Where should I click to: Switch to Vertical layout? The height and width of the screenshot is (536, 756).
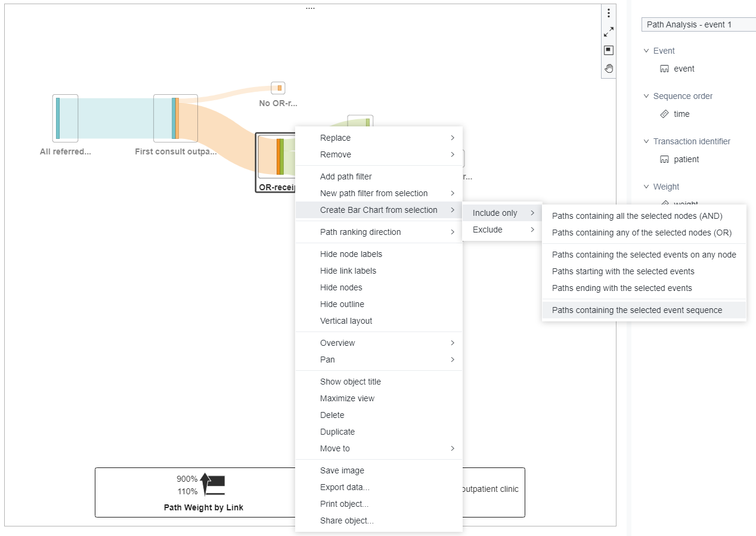(x=346, y=321)
